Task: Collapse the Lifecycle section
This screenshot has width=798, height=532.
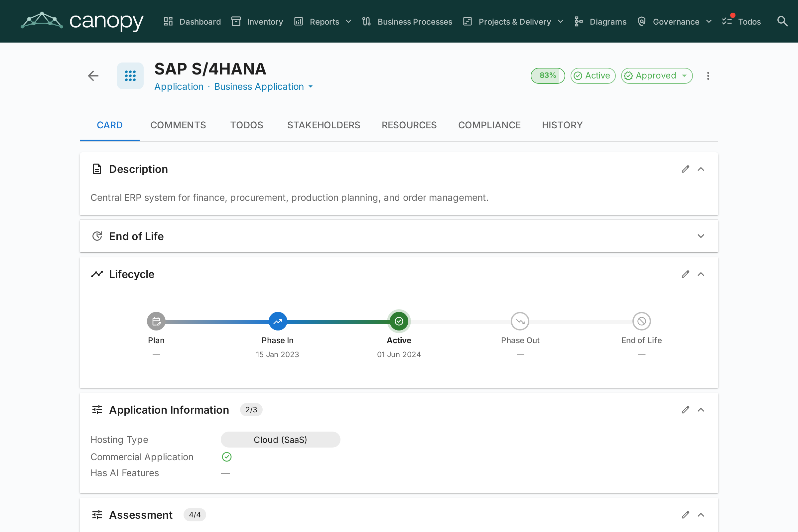Action: click(701, 274)
